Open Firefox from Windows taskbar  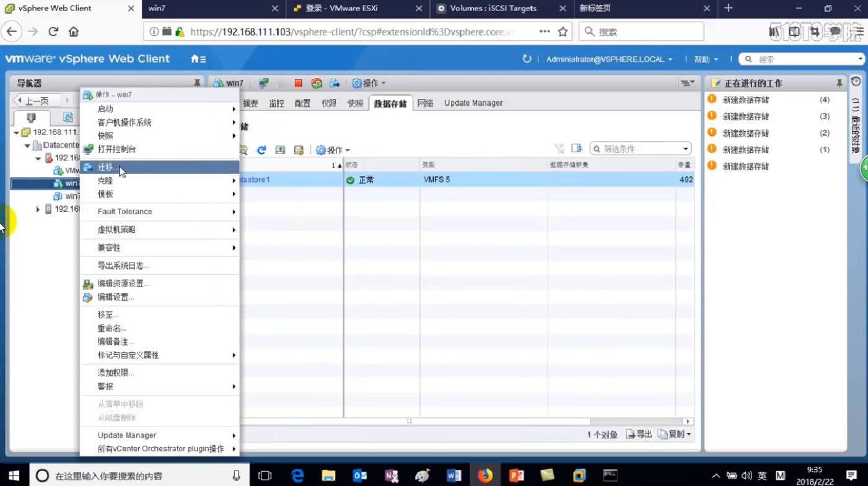pos(485,475)
